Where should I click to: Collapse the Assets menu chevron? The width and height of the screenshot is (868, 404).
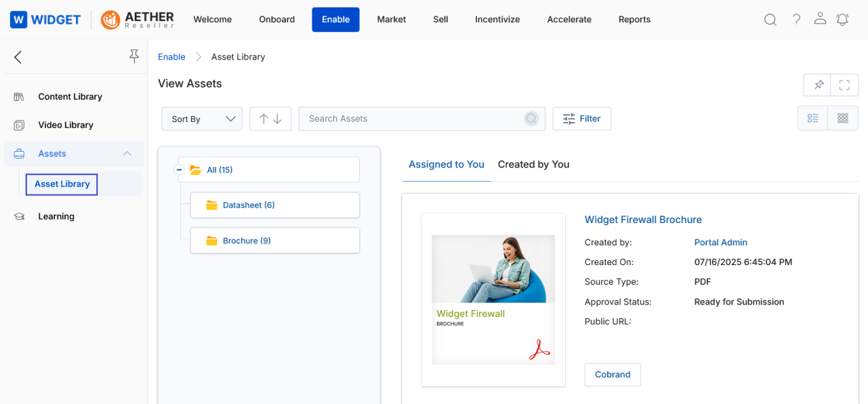[x=127, y=154]
